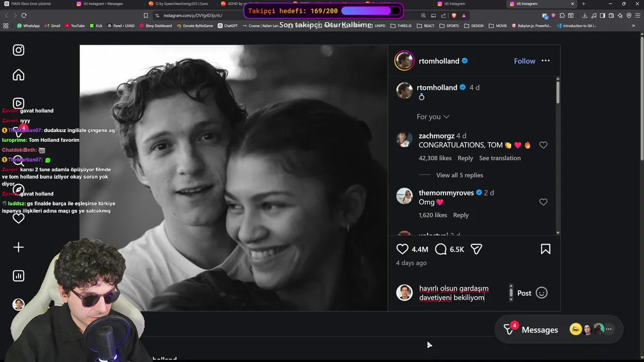Open the Create (plus) option in sidebar
Screen dimensions: 644x362
[x=19, y=247]
